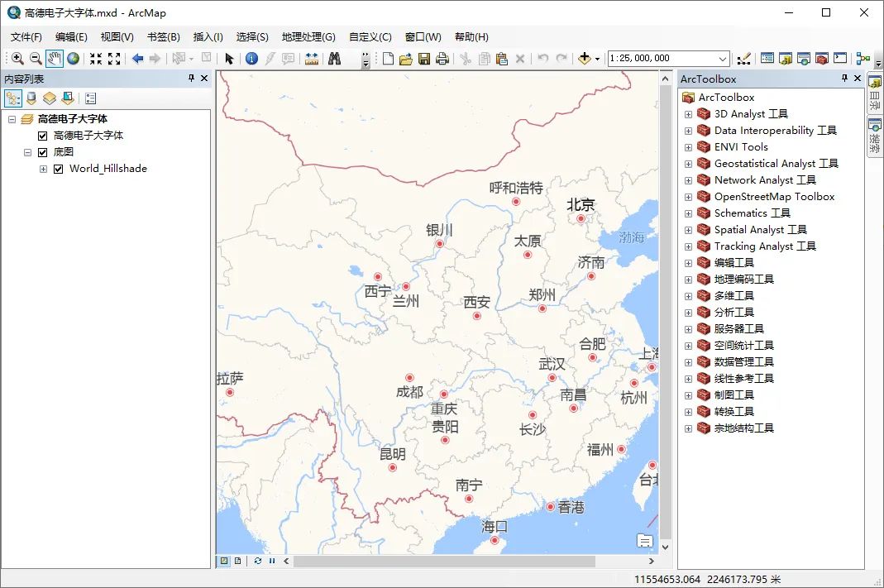Open the Catalog window toolbar icon
The width and height of the screenshot is (884, 588).
pyautogui.click(x=786, y=58)
